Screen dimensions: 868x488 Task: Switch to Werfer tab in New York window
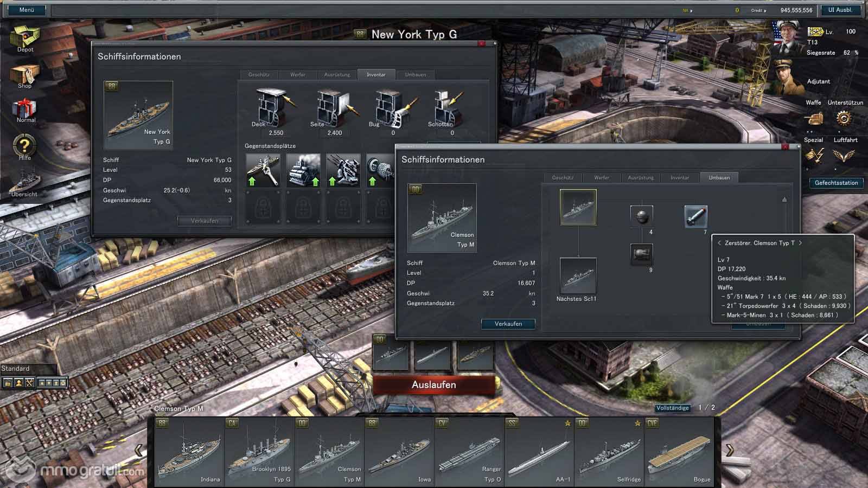298,75
